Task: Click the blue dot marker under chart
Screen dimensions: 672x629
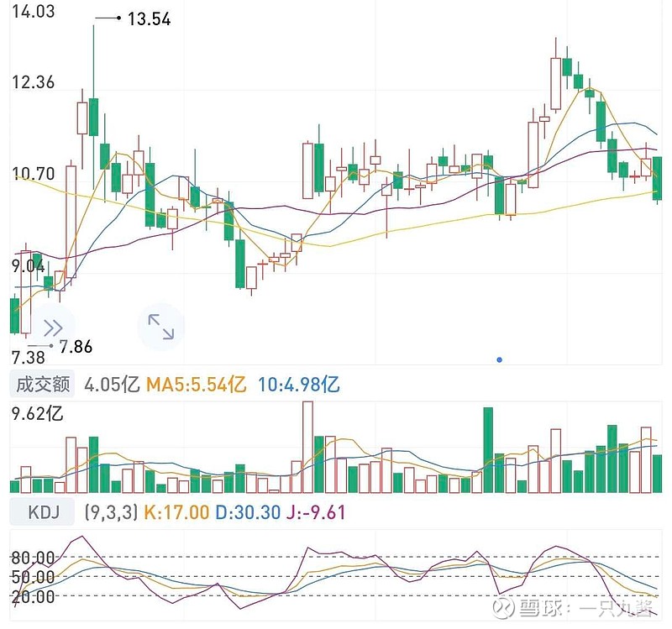Action: pos(499,360)
